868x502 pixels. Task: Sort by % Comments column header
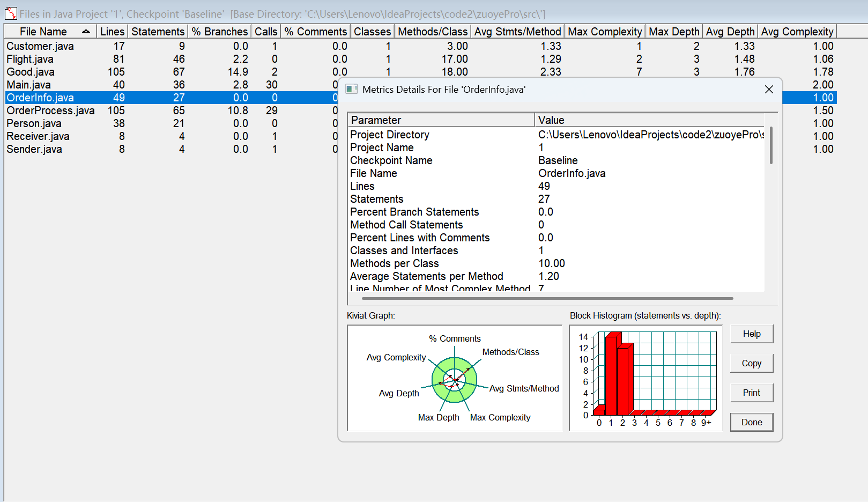pyautogui.click(x=315, y=32)
